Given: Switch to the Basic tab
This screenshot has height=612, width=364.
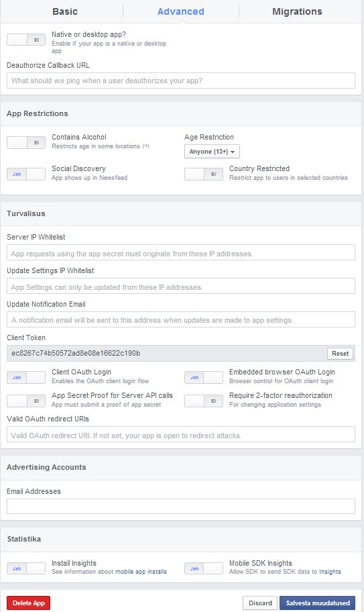Looking at the screenshot, I should click(65, 11).
